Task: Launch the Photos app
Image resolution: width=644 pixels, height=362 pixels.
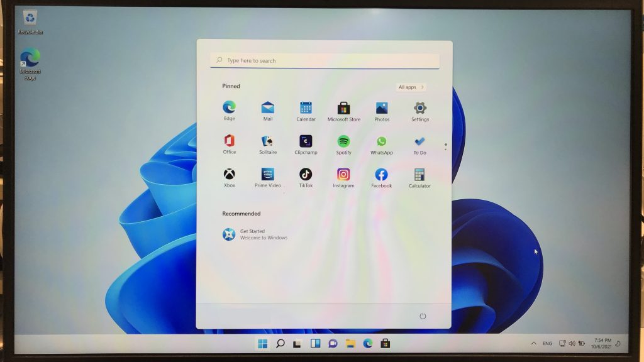Action: click(x=382, y=112)
